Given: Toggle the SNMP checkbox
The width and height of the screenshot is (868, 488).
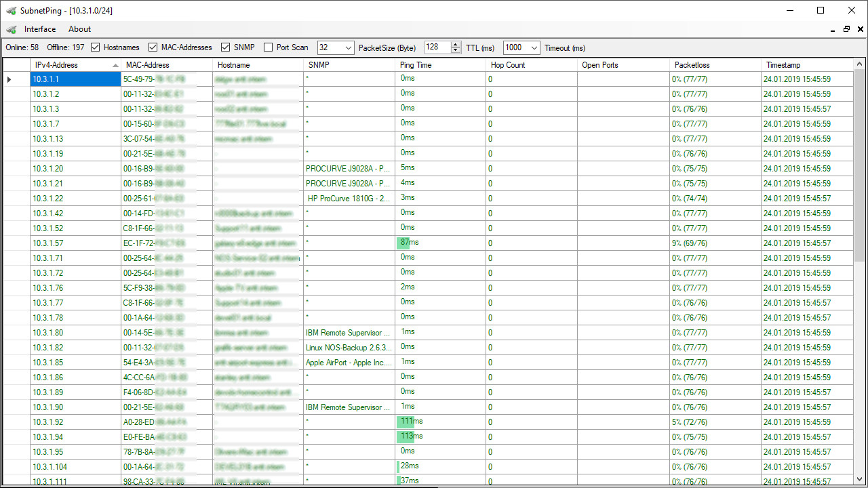Looking at the screenshot, I should pos(226,47).
